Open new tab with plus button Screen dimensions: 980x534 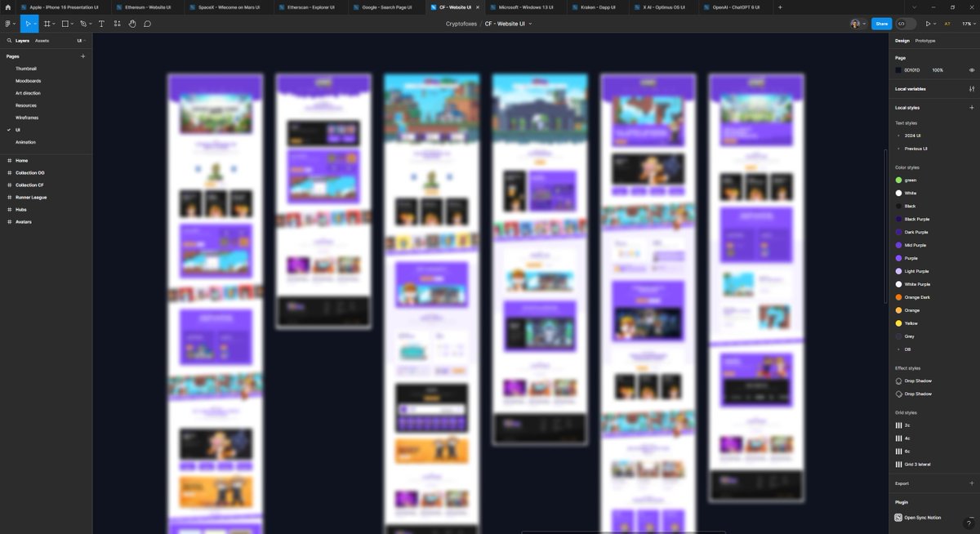(780, 7)
